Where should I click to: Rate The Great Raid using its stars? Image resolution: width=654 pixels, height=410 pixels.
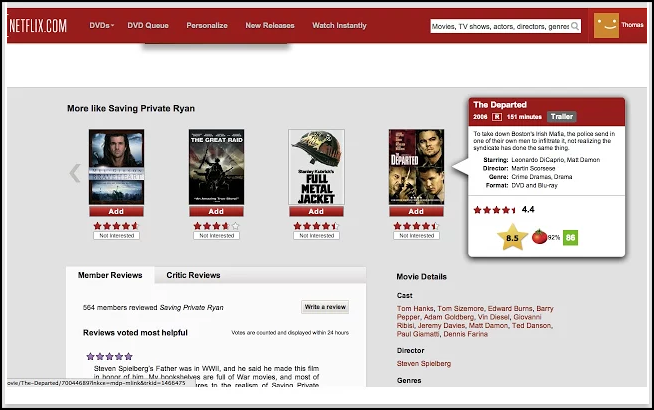click(x=216, y=226)
